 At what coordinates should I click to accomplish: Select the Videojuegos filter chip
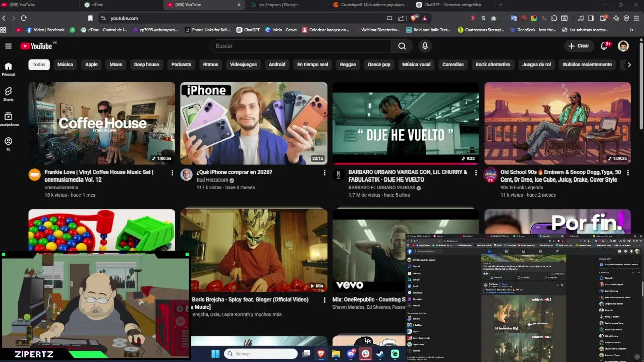click(x=244, y=64)
